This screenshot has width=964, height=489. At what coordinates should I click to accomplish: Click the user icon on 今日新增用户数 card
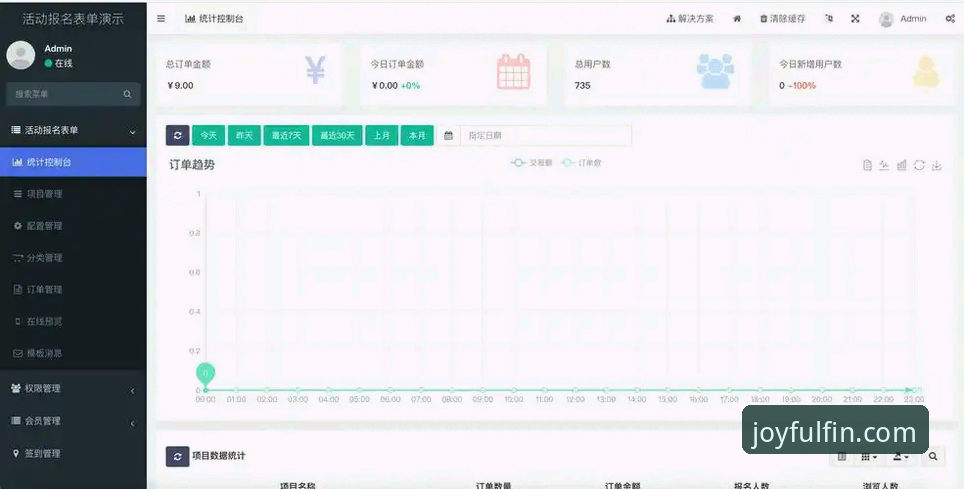926,72
